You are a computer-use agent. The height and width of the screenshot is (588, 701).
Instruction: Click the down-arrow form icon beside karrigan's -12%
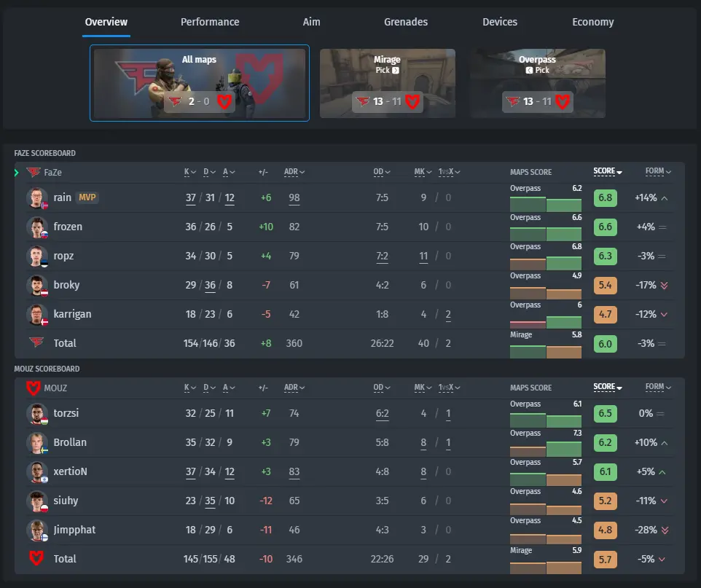[x=665, y=314]
